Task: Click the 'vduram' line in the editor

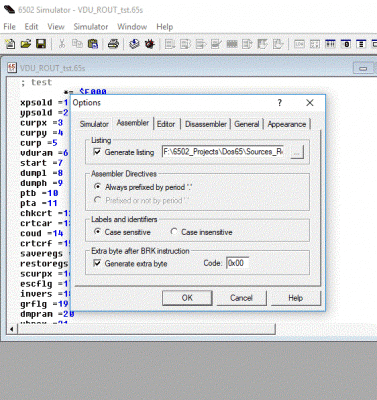Action: pyautogui.click(x=44, y=153)
